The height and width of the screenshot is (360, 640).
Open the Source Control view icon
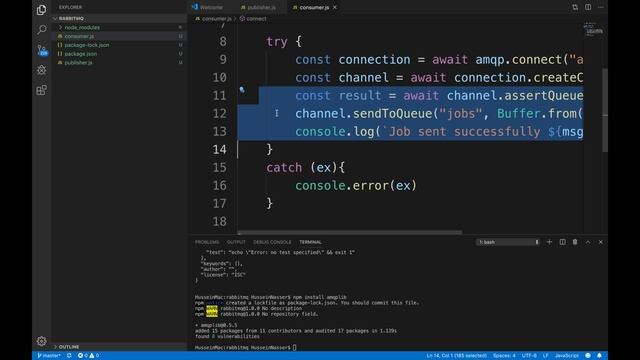pos(42,50)
